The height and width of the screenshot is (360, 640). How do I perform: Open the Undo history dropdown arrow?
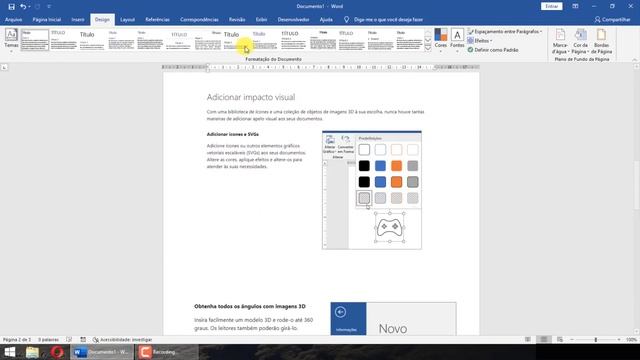(x=29, y=7)
